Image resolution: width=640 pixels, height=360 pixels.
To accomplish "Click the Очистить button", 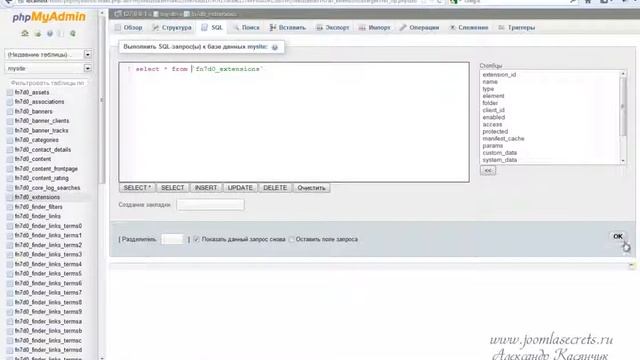I will [x=311, y=188].
